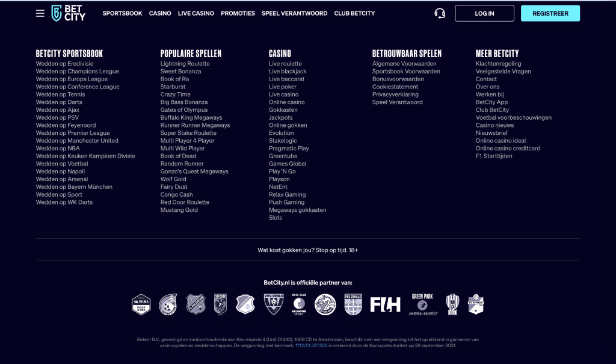
Task: Go to Live blackjack
Action: (288, 72)
